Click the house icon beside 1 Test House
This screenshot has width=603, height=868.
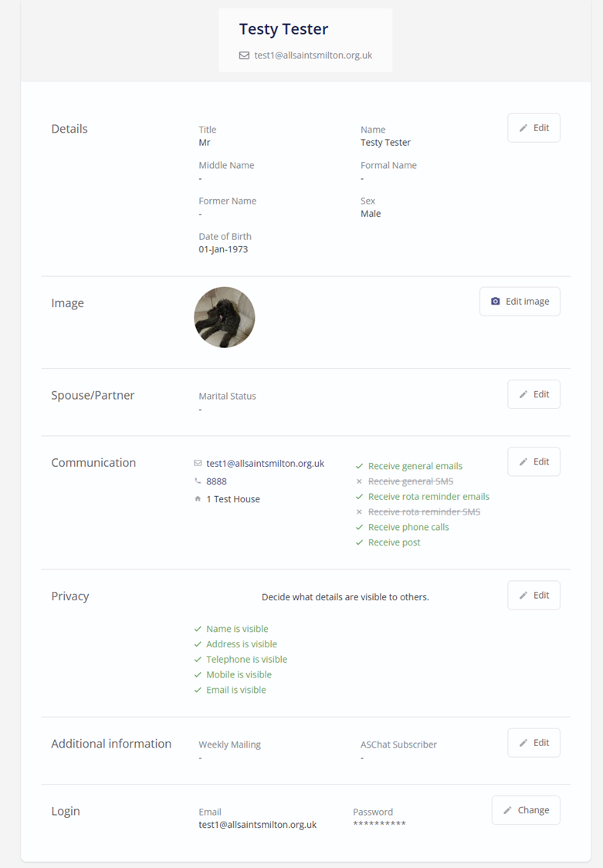[198, 499]
